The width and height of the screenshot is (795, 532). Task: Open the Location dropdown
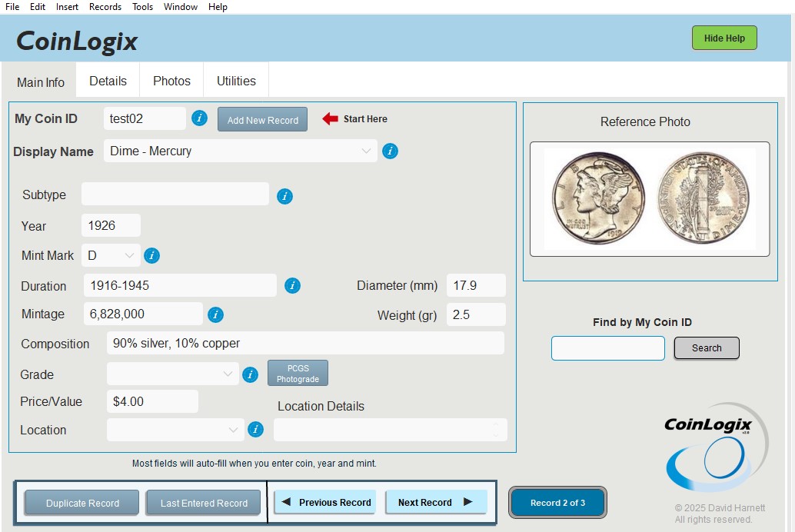click(233, 430)
